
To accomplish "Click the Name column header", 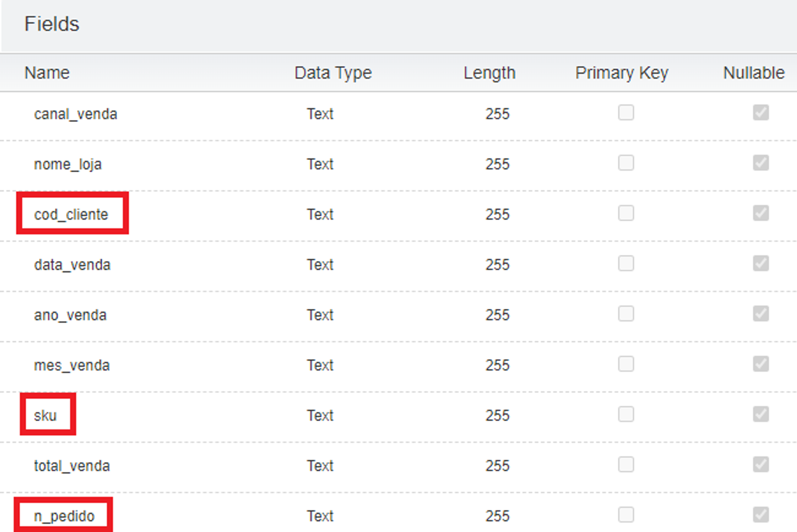I will point(47,73).
